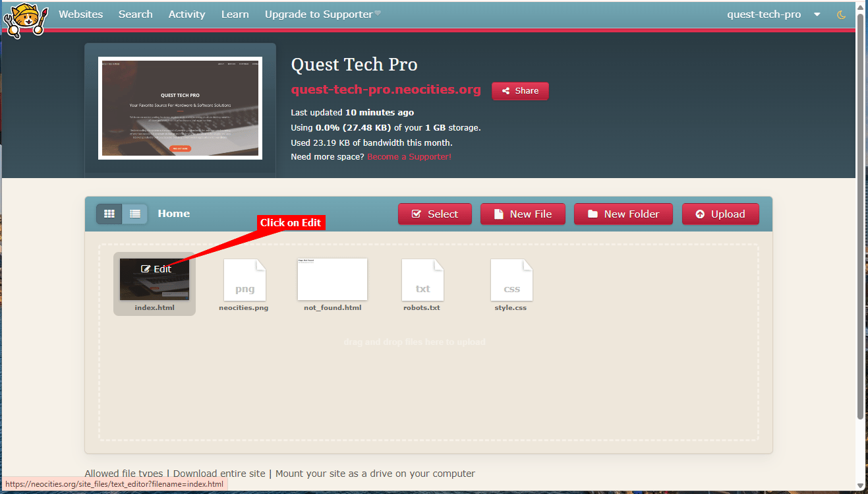Open the style.css file icon

511,280
